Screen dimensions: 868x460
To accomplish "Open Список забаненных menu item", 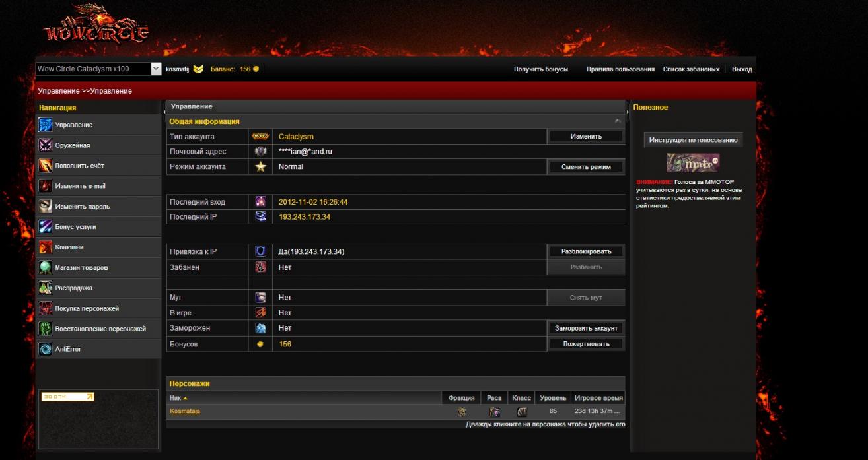I will tap(691, 69).
